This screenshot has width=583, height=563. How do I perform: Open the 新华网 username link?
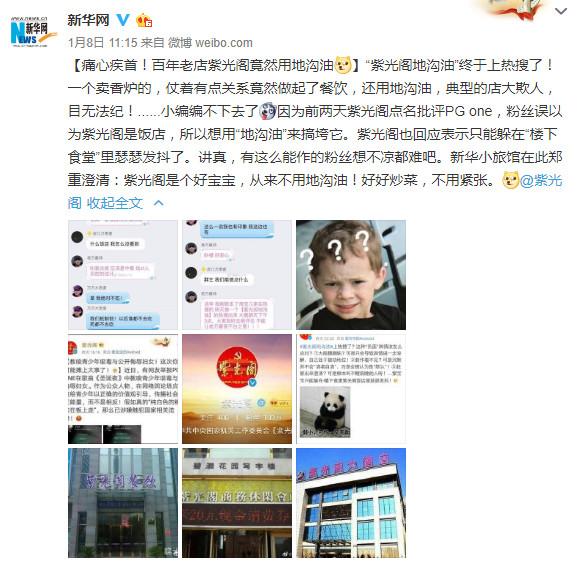click(x=88, y=20)
